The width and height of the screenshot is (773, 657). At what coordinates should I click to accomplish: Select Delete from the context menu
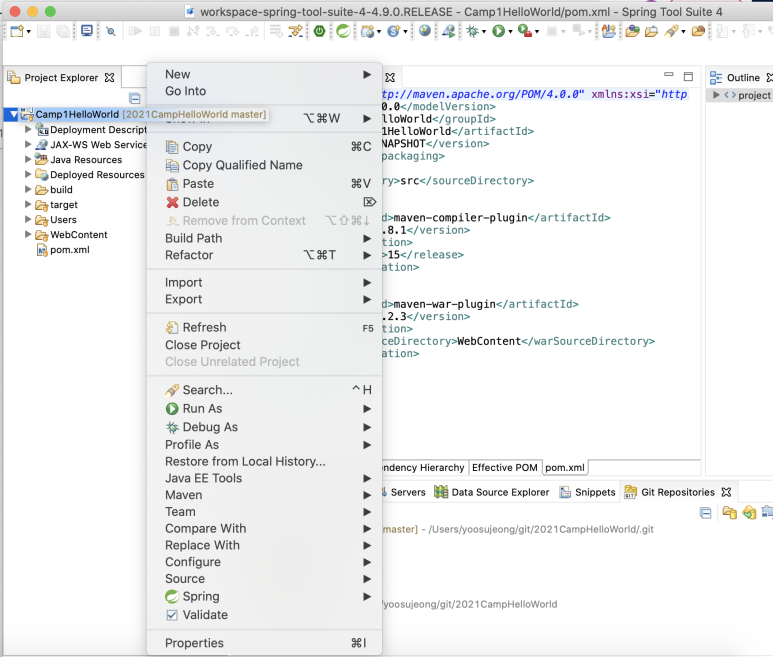coord(264,202)
